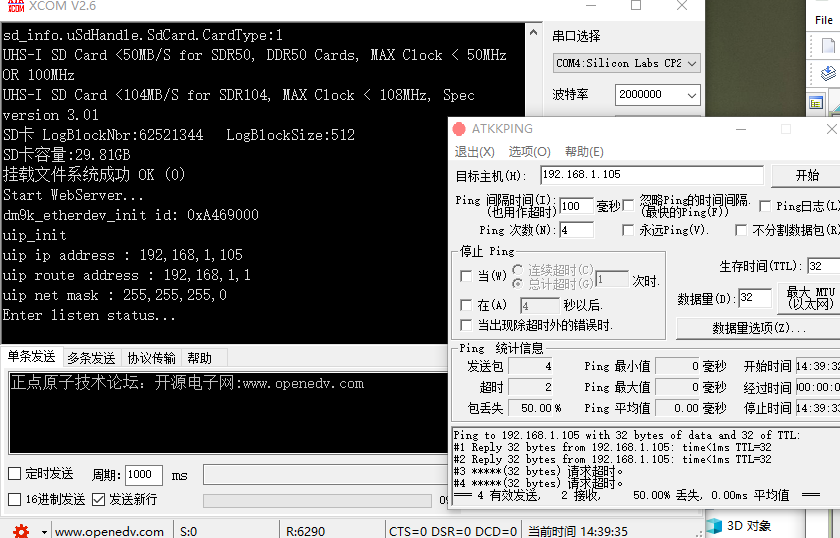This screenshot has height=538, width=840.
Task: Open File menu in background window
Action: click(x=824, y=20)
